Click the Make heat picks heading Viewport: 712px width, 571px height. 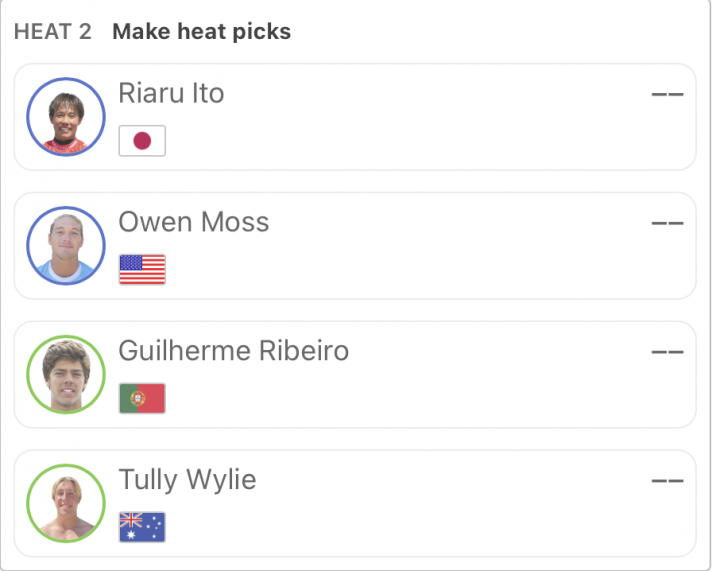point(202,31)
